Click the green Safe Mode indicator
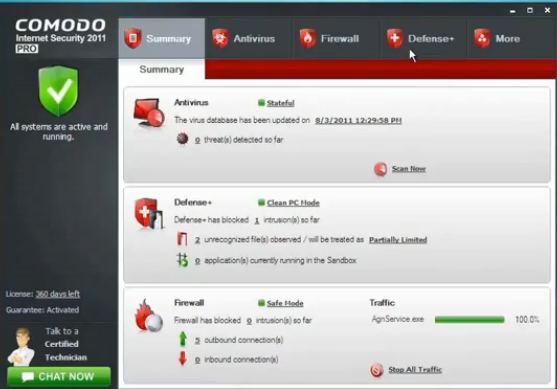 (261, 303)
